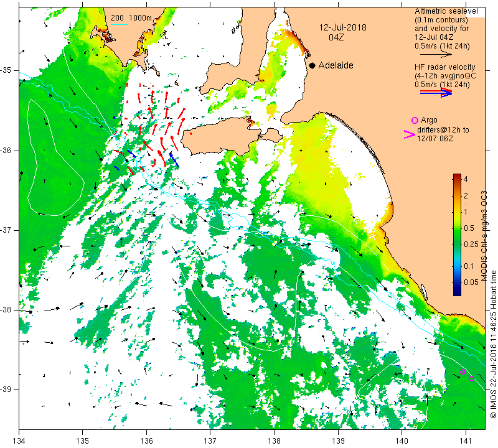Image resolution: width=498 pixels, height=448 pixels.
Task: Click the lower magenta Argo float circle on map
Action: [471, 378]
